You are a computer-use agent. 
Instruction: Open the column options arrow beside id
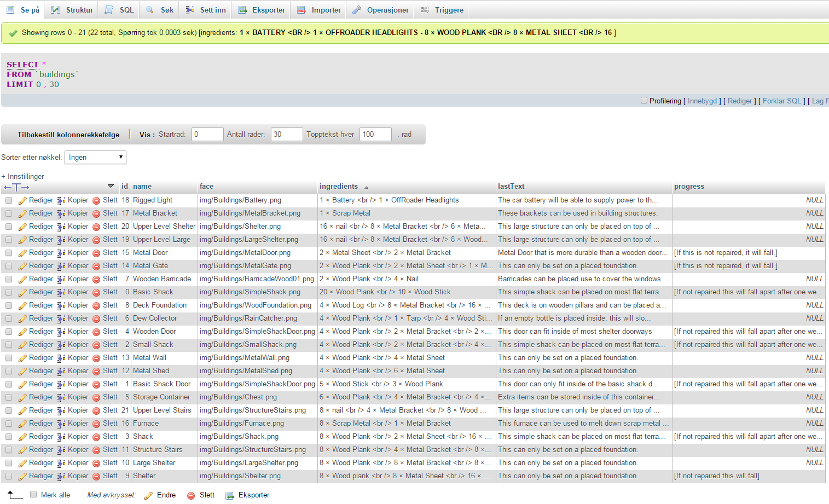111,187
